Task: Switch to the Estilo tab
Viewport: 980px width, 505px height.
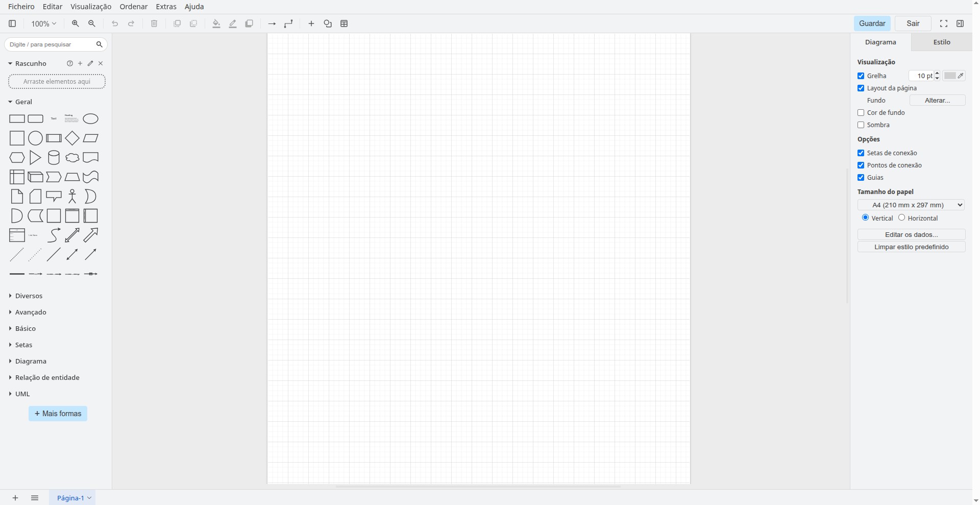Action: [x=942, y=42]
